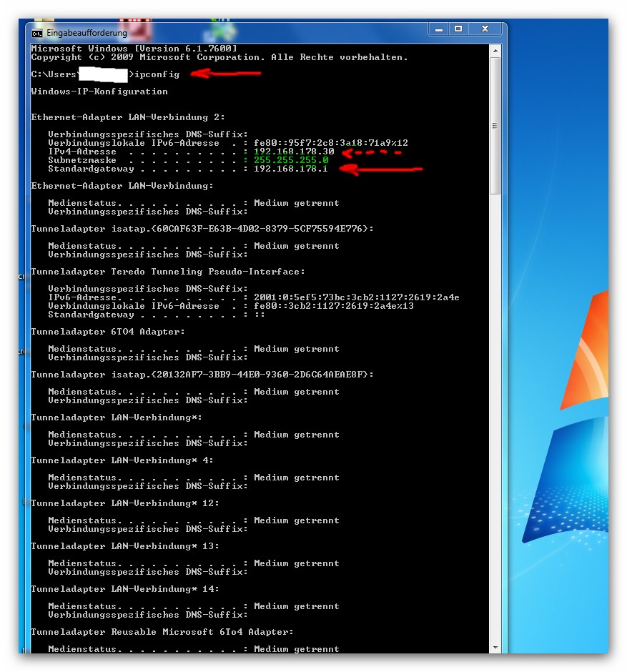Click the ipconfig command text

pyautogui.click(x=157, y=74)
